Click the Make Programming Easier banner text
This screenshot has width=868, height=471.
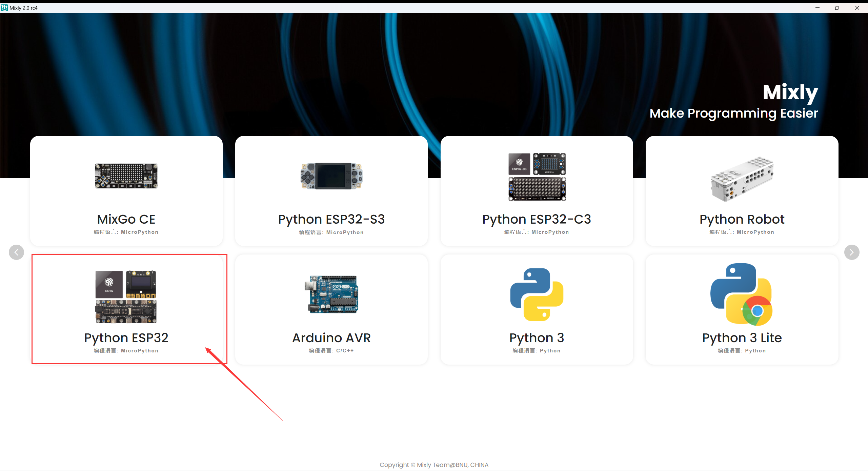(734, 113)
